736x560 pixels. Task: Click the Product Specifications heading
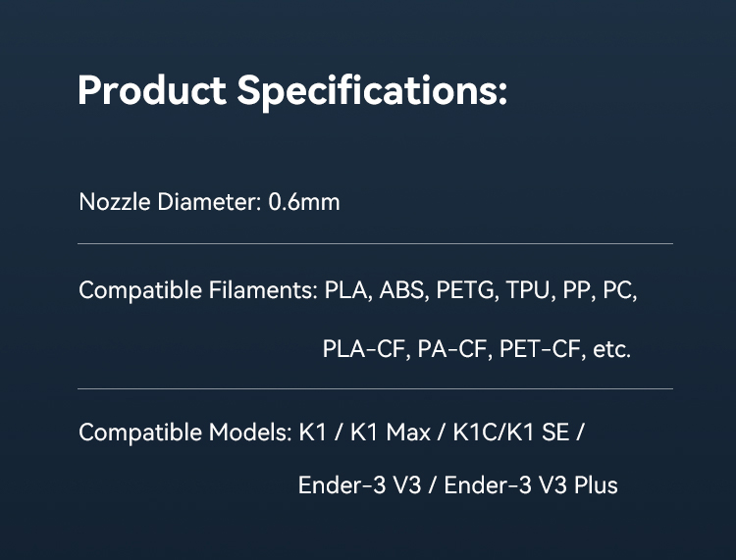click(x=292, y=91)
